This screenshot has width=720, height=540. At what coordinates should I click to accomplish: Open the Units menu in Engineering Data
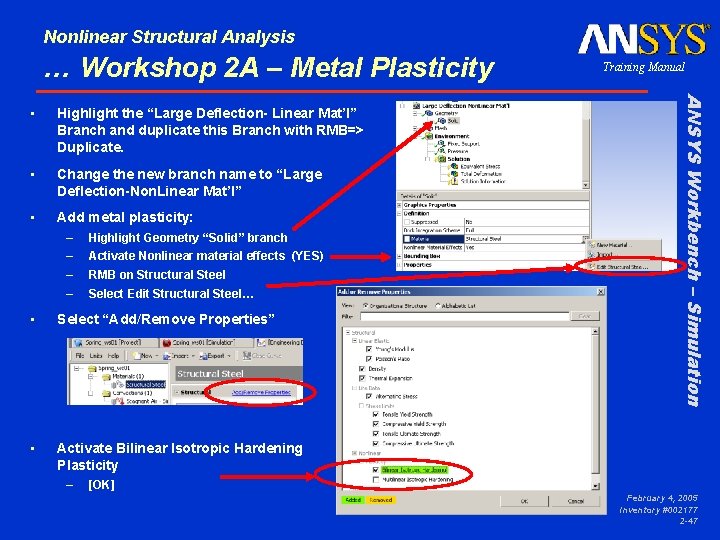[96, 356]
